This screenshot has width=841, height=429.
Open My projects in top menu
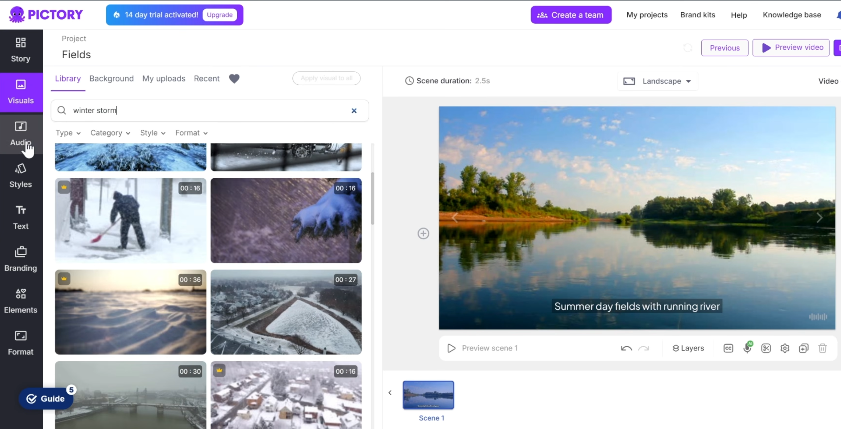[x=647, y=15]
